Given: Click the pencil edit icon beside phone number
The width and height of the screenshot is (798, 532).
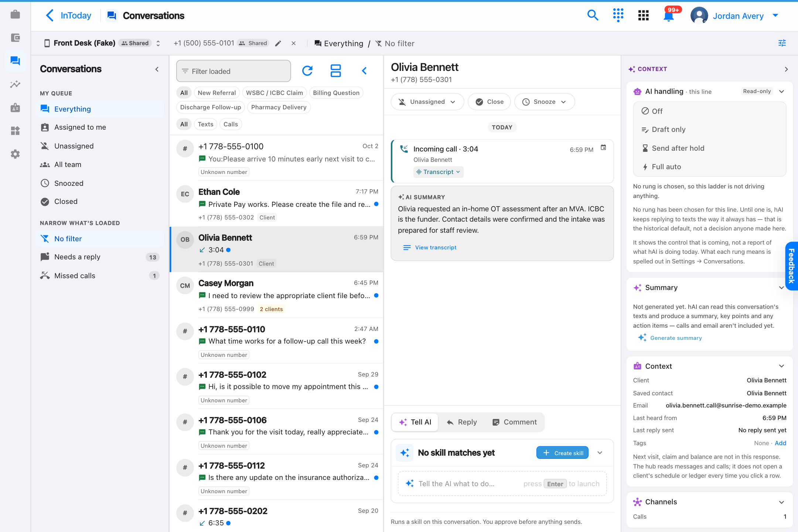Looking at the screenshot, I should tap(278, 44).
